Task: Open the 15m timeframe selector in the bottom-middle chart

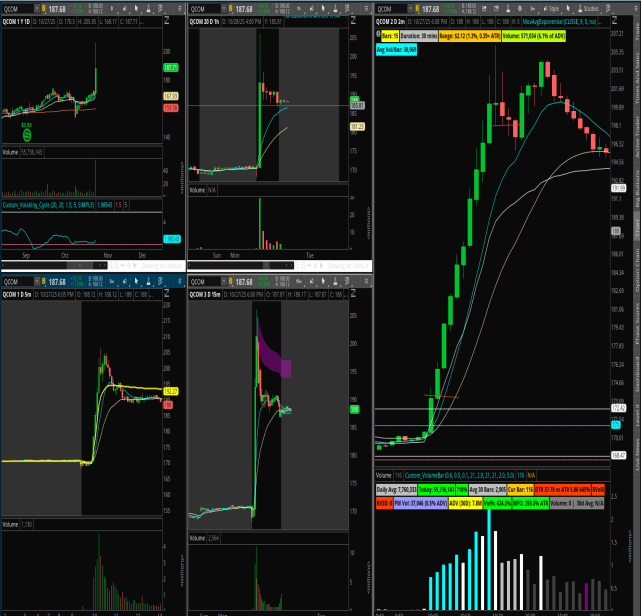Action: (299, 282)
